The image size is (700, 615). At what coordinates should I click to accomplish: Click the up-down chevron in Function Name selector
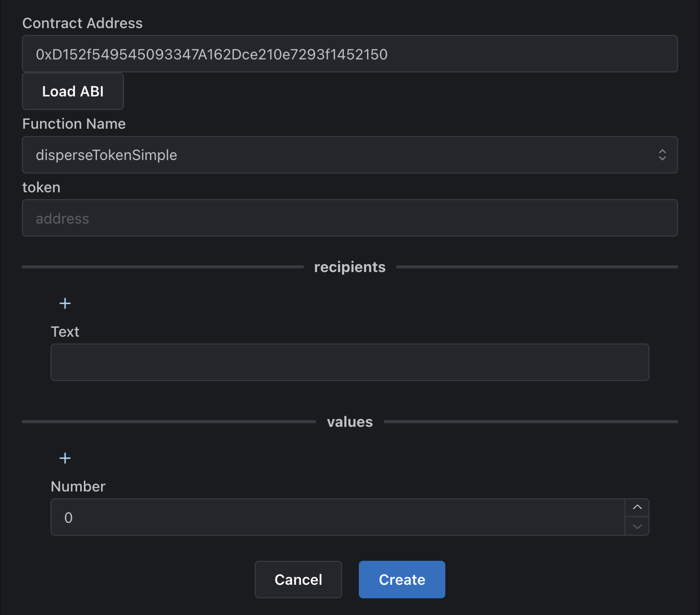(662, 155)
